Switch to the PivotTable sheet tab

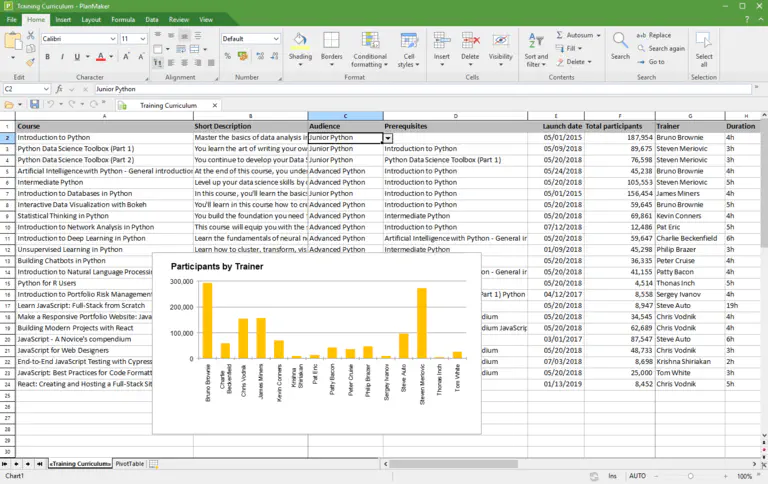129,464
